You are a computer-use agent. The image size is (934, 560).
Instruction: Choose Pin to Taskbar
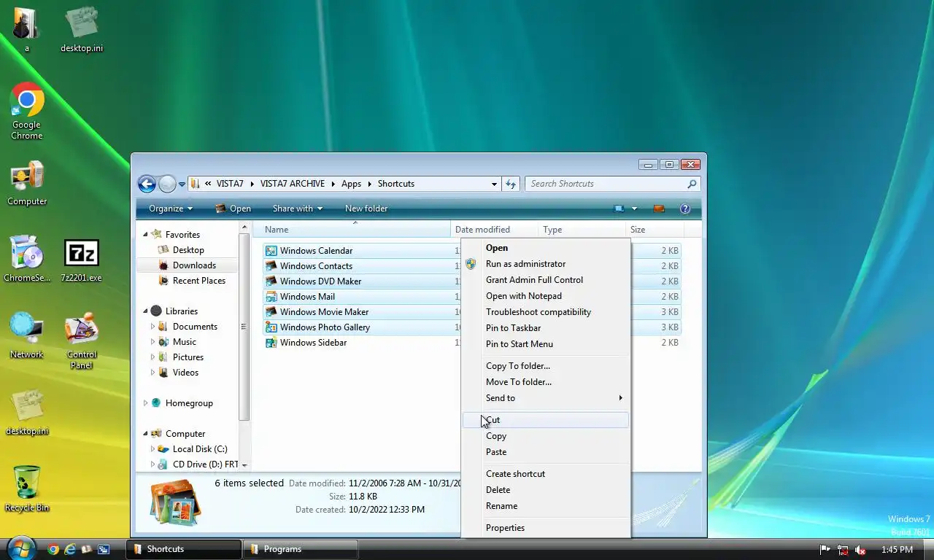coord(546,328)
